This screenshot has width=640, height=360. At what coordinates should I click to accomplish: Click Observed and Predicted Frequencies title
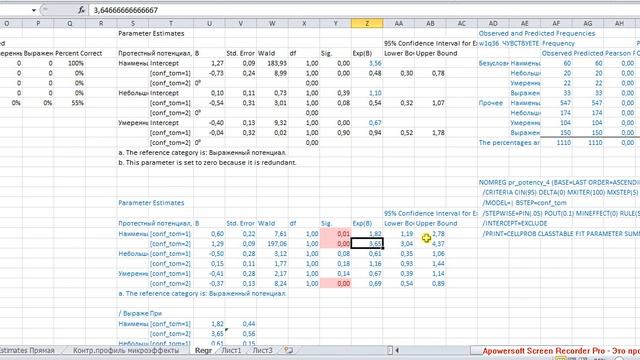click(x=537, y=33)
